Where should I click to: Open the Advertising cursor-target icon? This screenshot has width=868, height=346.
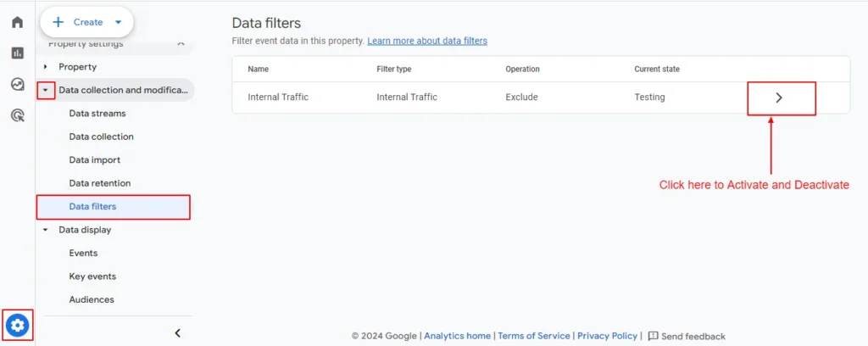[18, 115]
